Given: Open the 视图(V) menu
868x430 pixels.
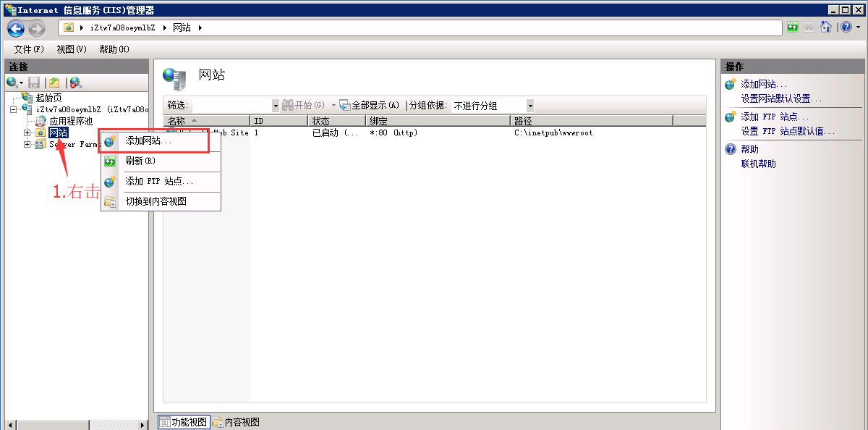Looking at the screenshot, I should pyautogui.click(x=71, y=49).
